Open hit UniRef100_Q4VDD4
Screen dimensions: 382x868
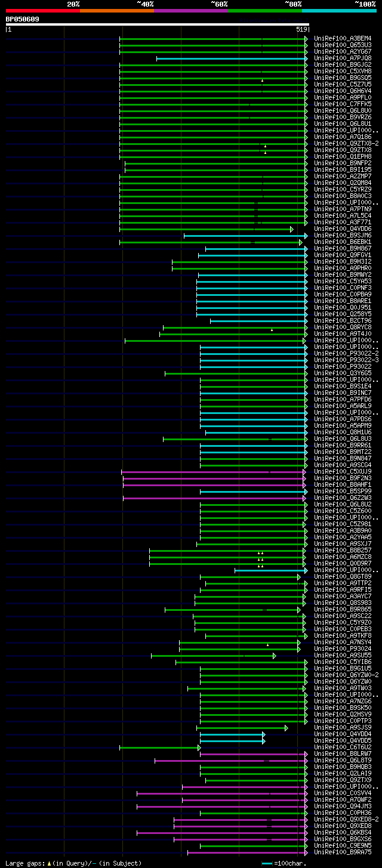pyautogui.click(x=343, y=734)
